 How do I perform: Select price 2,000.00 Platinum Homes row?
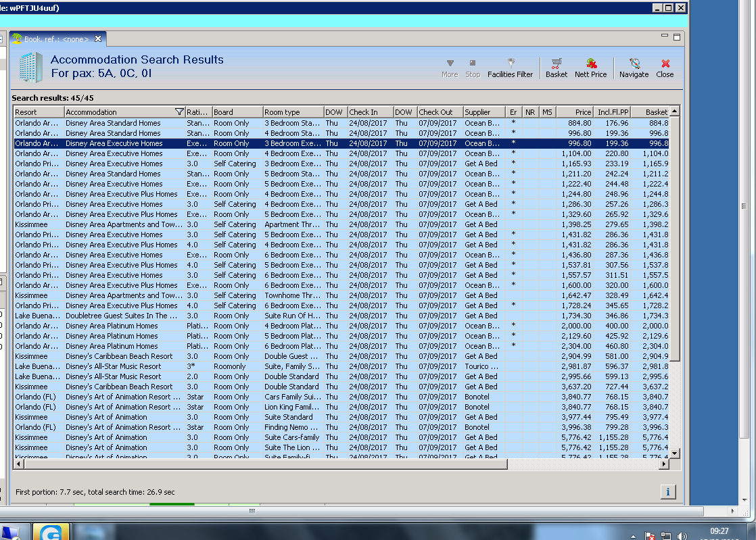click(341, 326)
